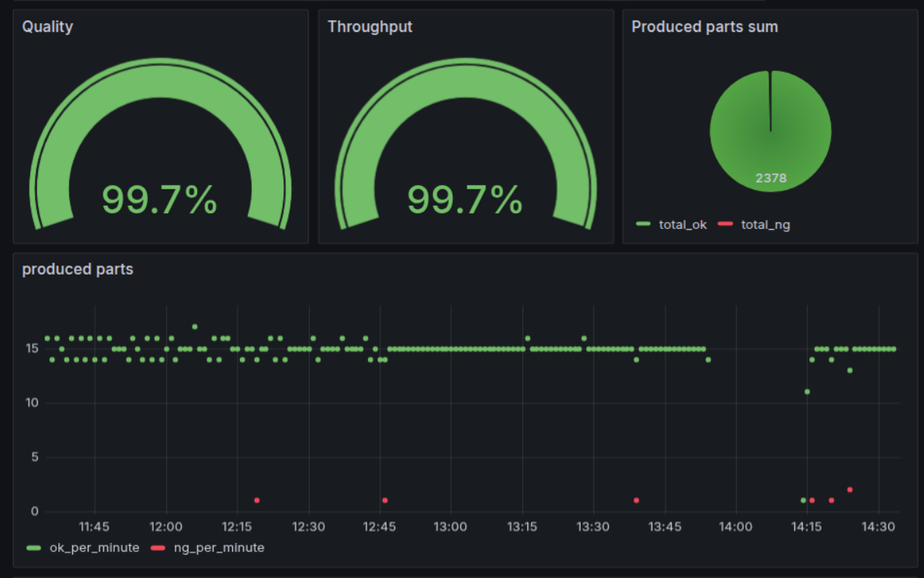Viewport: 924px width, 578px height.
Task: Click the red ng dot at value 2
Action: (849, 490)
